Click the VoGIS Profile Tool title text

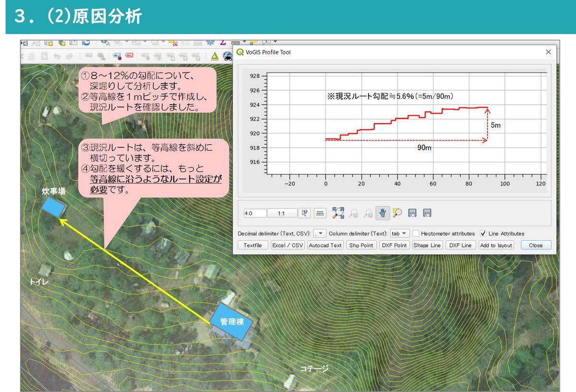tap(268, 52)
